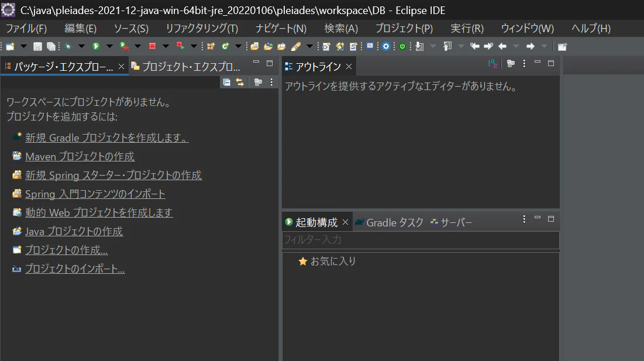This screenshot has height=361, width=644.
Task: Expand dropdown next to toolbox run icon
Action: point(137,46)
